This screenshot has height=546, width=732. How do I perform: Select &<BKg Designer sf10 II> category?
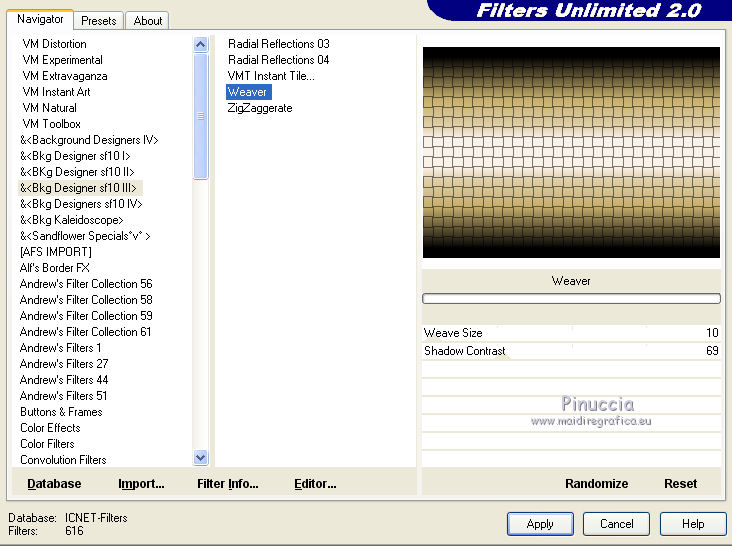(77, 172)
